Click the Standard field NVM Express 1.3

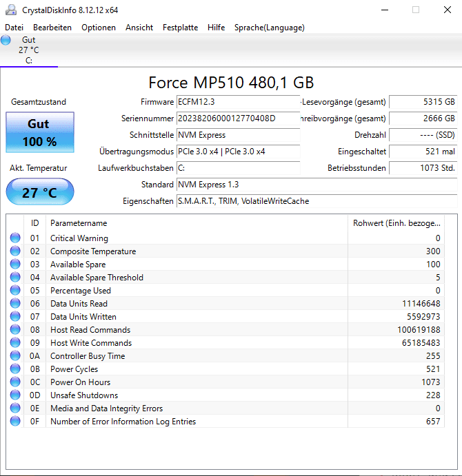click(x=317, y=185)
